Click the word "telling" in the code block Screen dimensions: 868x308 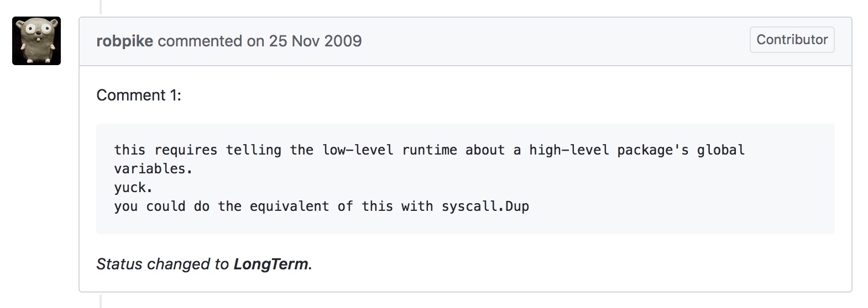coord(253,150)
